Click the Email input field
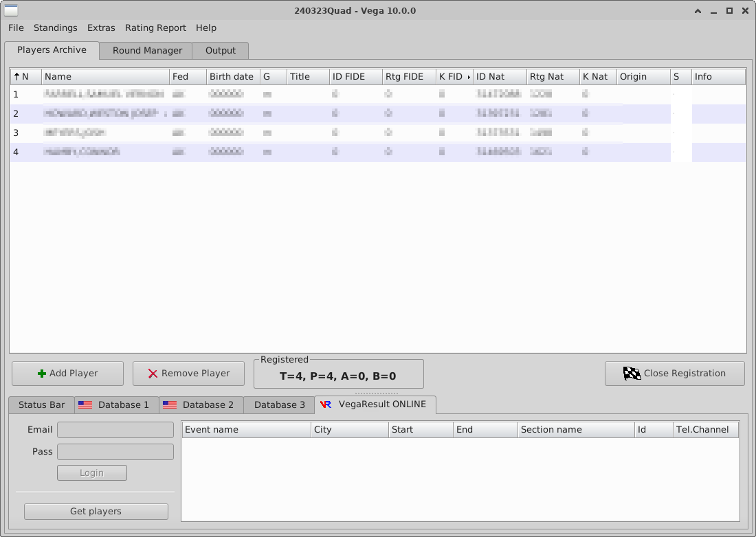The width and height of the screenshot is (756, 537). point(115,430)
